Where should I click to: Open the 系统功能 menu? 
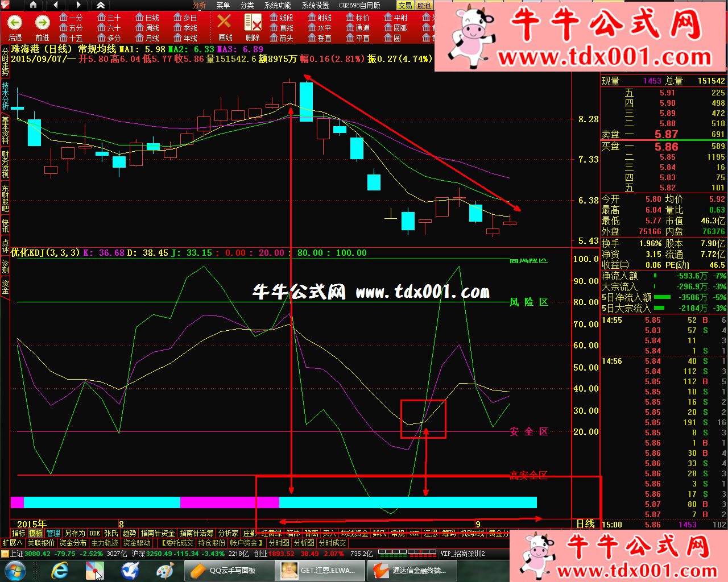278,5
